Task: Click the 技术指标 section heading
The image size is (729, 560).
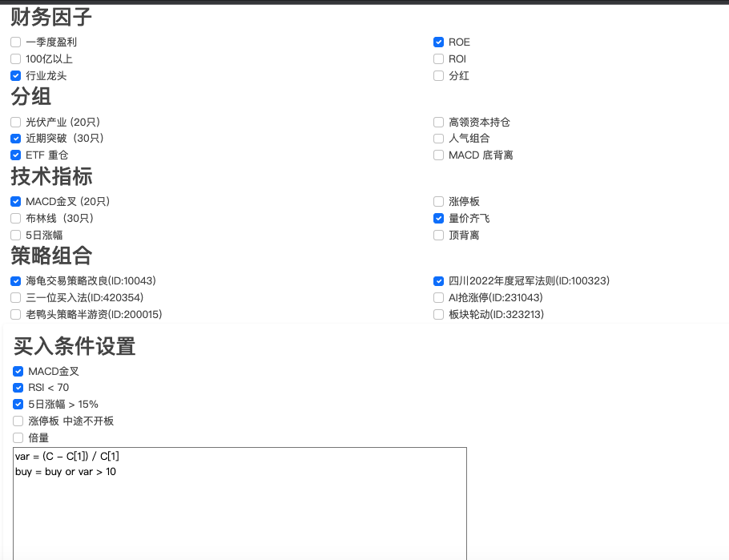Action: (51, 177)
